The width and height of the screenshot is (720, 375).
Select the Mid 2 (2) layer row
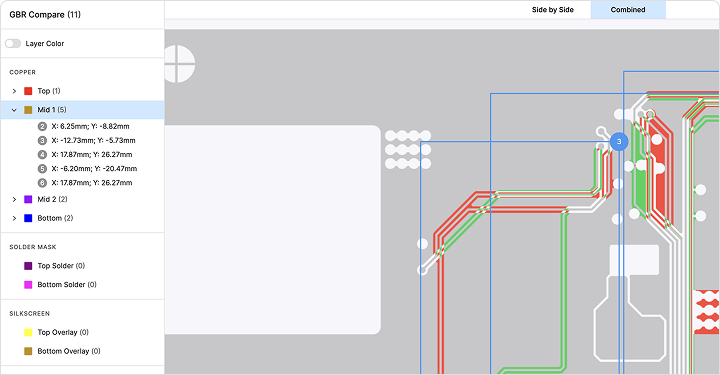(82, 199)
